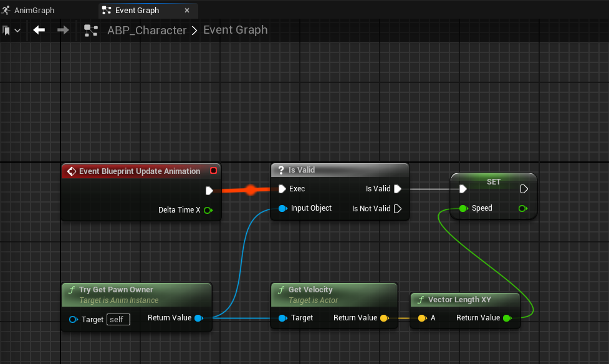Click the function icon on Vector Length XY
Screen dimensions: 609x364
pos(421,300)
